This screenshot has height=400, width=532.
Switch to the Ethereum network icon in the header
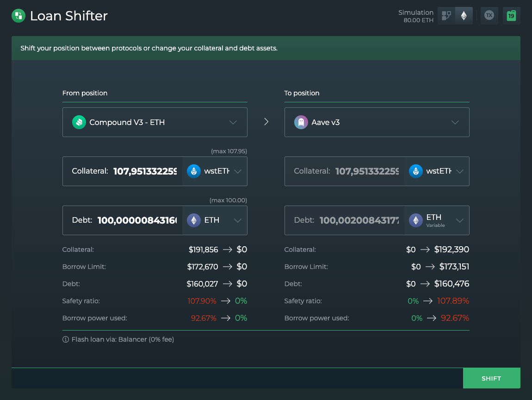click(464, 16)
